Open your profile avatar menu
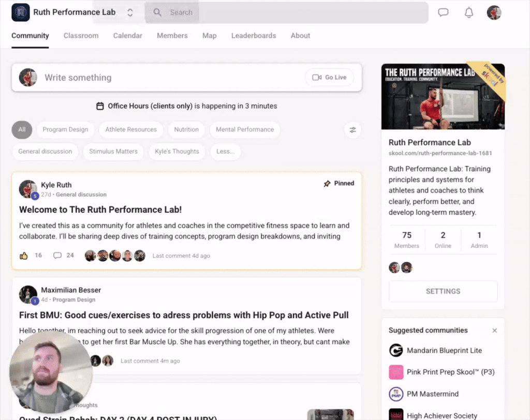This screenshot has width=530, height=420. 494,12
